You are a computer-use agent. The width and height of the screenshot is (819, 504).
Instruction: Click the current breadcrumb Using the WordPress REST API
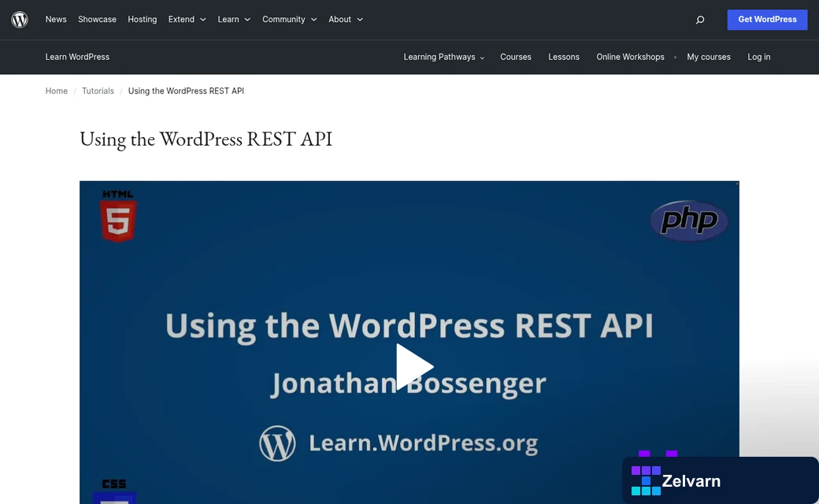click(x=186, y=91)
